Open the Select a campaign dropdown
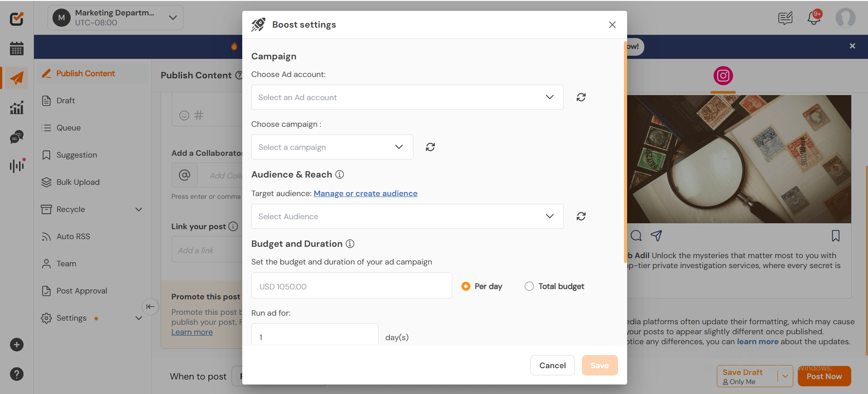Screen dimensions: 868x394 (x=332, y=147)
